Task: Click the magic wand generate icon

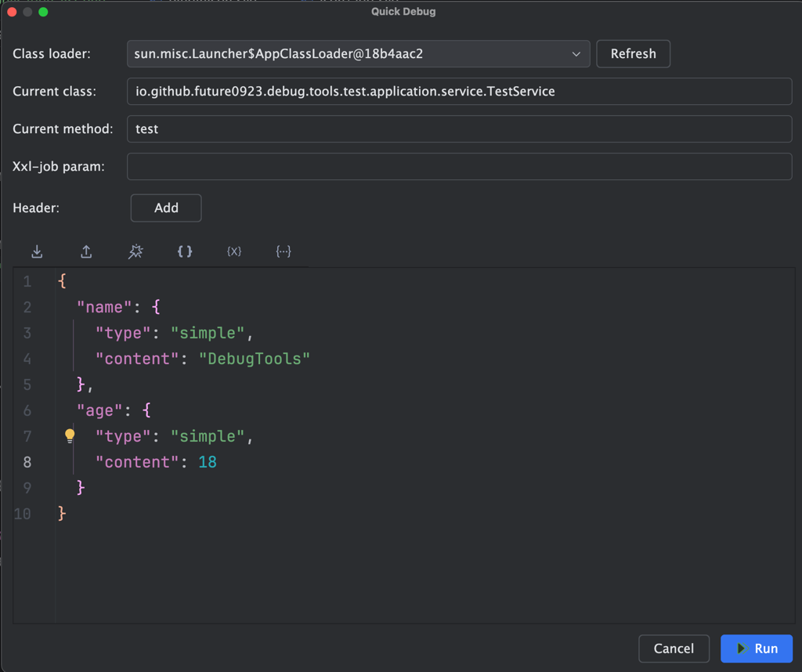Action: [x=135, y=251]
